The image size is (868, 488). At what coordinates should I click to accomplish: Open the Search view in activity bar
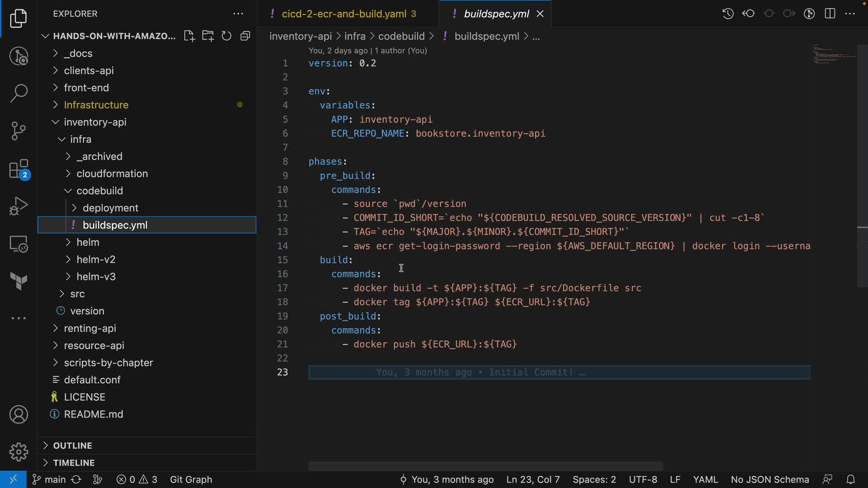click(19, 94)
